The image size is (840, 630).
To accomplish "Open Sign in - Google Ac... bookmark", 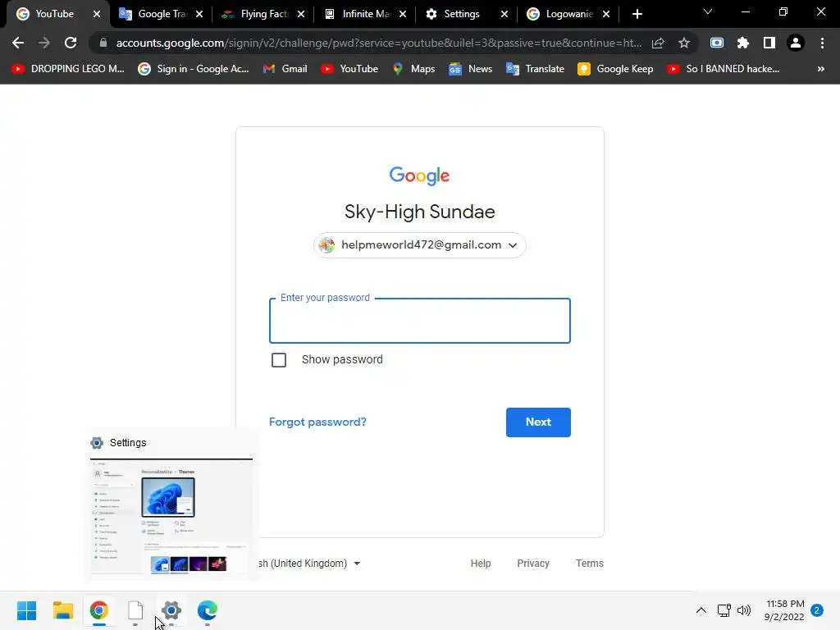I will pyautogui.click(x=194, y=69).
